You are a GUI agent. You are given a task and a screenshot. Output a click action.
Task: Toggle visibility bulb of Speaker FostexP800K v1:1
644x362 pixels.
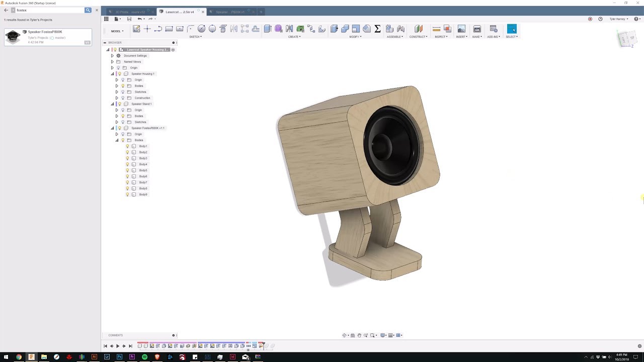(120, 128)
